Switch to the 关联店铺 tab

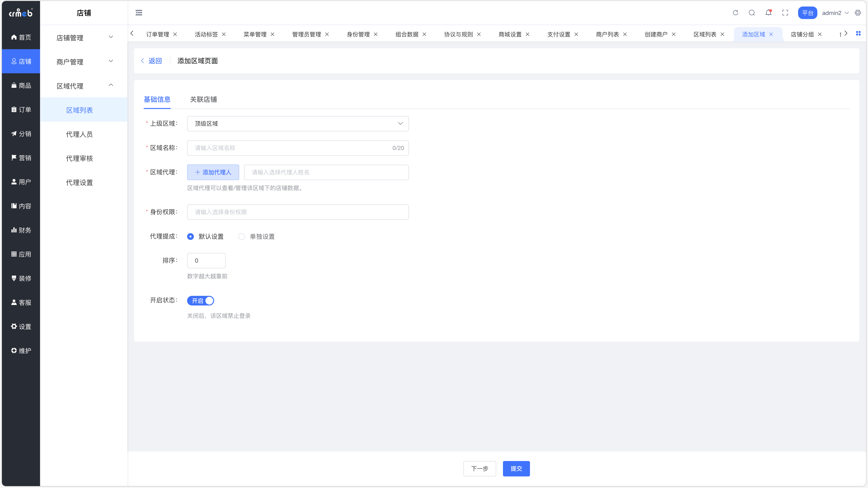[x=203, y=99]
